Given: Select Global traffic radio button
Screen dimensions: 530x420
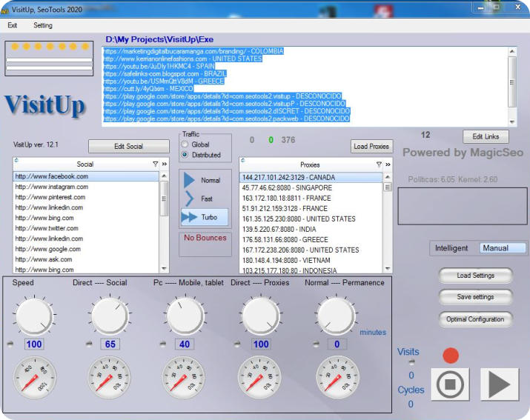Looking at the screenshot, I should [185, 144].
